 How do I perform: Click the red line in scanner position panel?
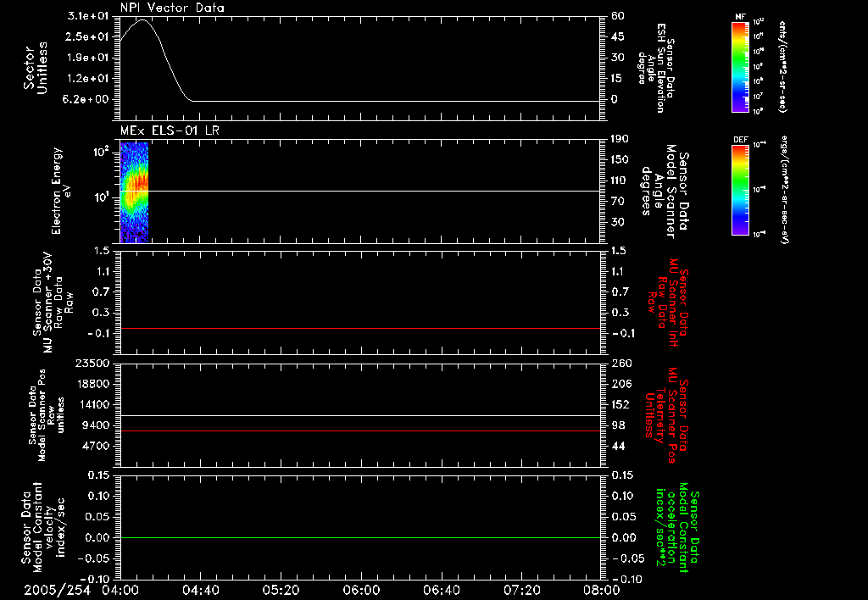click(x=360, y=431)
